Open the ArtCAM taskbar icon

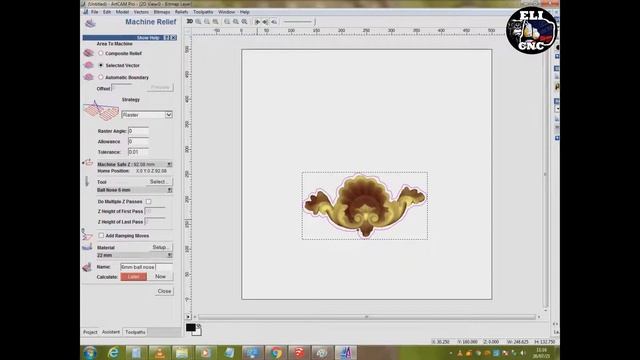[x=346, y=353]
